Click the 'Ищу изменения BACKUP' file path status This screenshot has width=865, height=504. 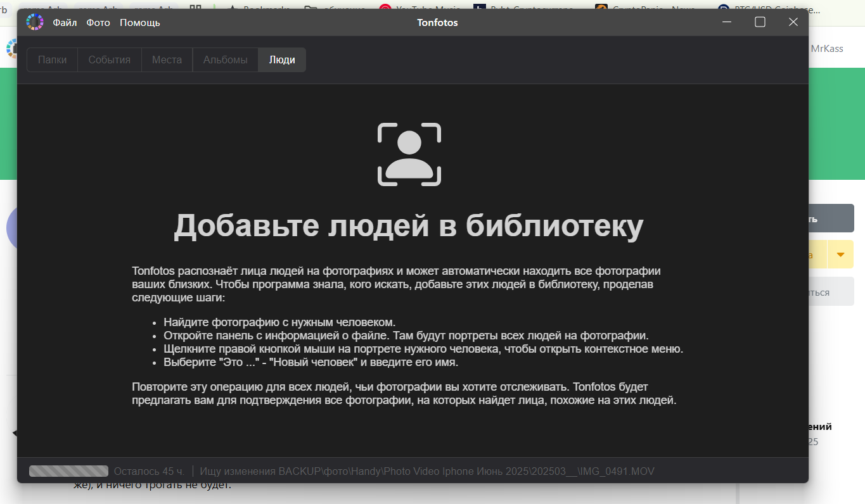pyautogui.click(x=427, y=472)
